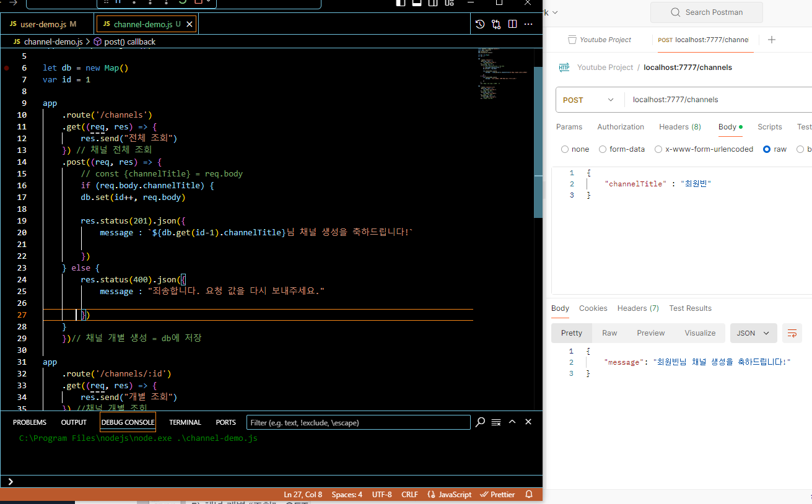Select the form-data radio button
This screenshot has width=812, height=504.
pyautogui.click(x=603, y=149)
